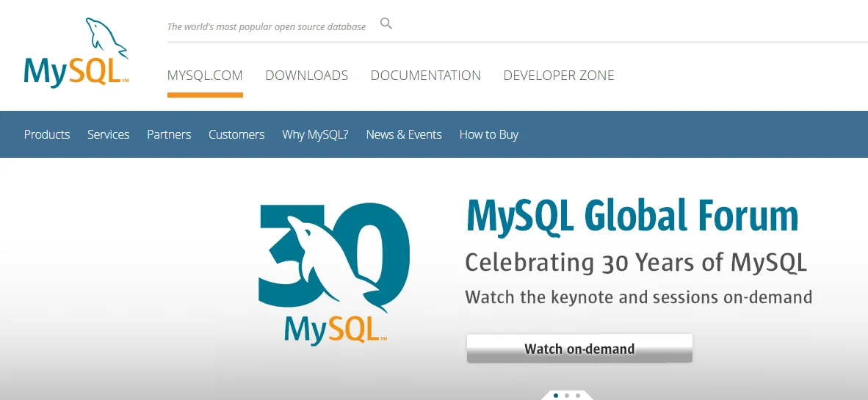Select the second carousel slide dot
Image resolution: width=868 pixels, height=400 pixels.
(567, 396)
